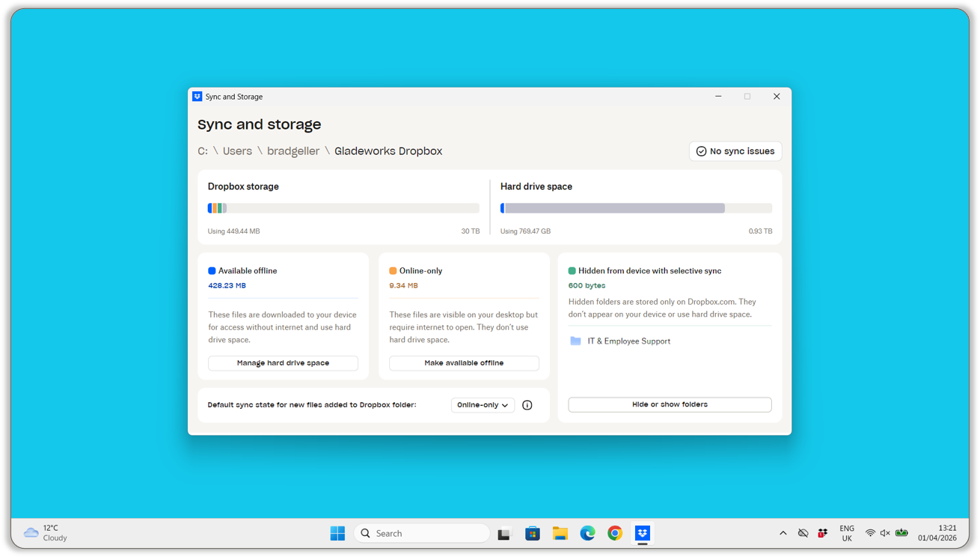Click Hide or show folders button

click(x=670, y=404)
